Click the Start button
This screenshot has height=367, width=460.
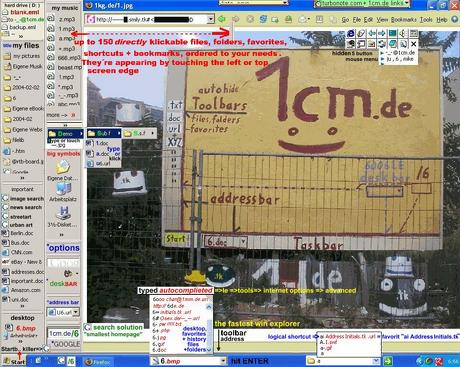pos(14,361)
